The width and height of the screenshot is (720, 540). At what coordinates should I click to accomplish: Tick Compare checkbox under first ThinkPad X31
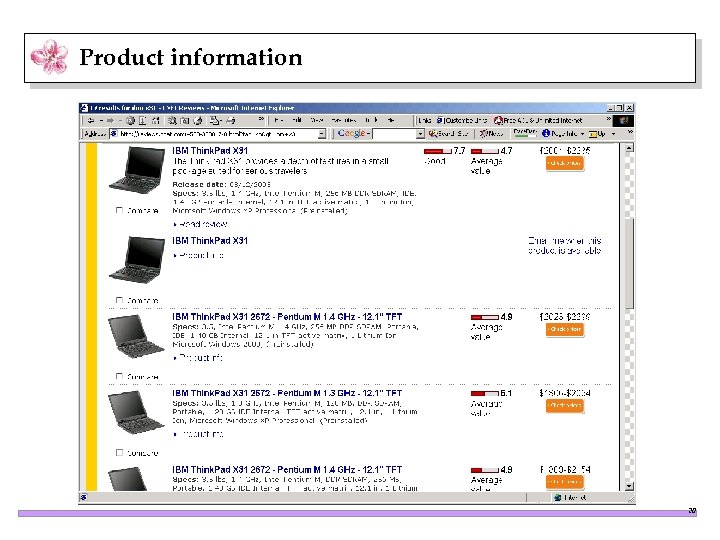119,210
